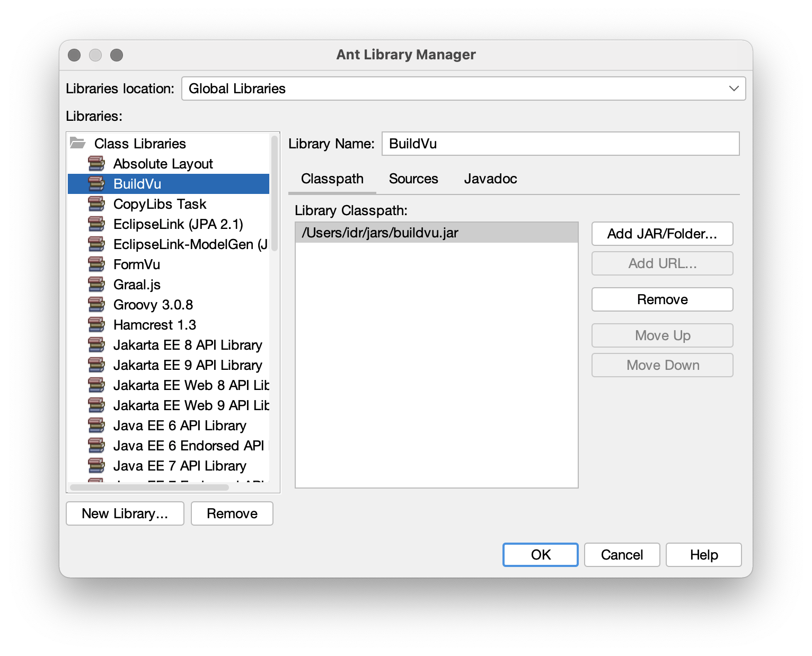This screenshot has height=656, width=812.
Task: Click the BuildVu library book icon
Action: point(98,184)
